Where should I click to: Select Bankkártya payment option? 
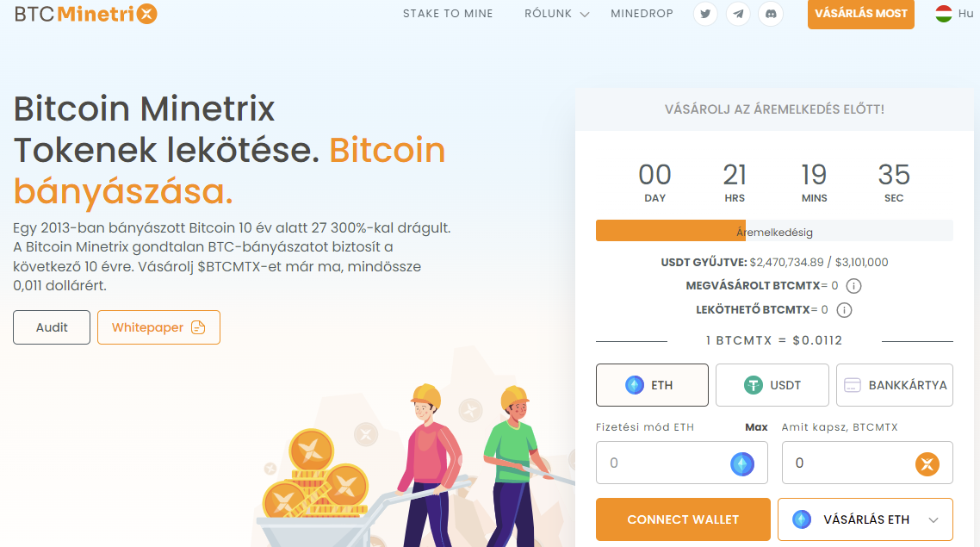[x=895, y=385]
